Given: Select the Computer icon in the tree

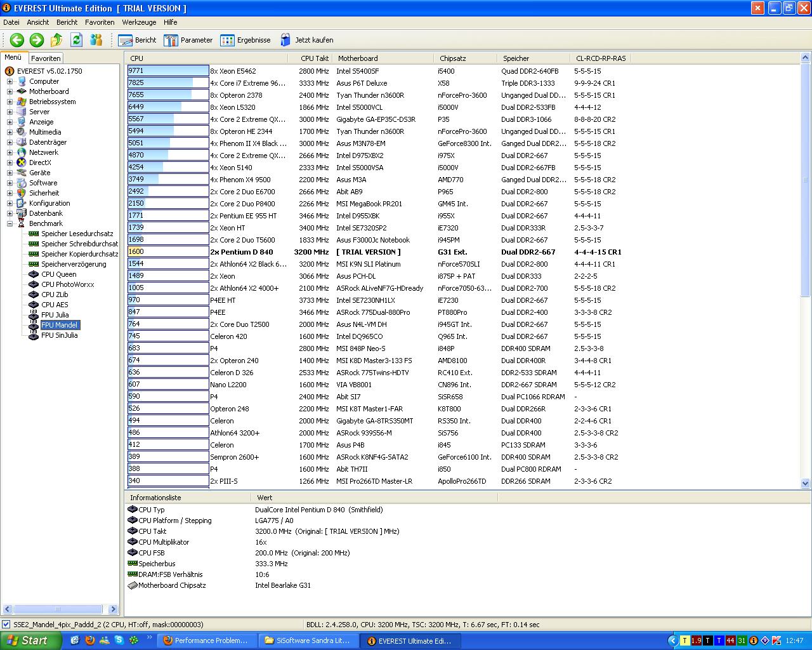Looking at the screenshot, I should coord(22,81).
